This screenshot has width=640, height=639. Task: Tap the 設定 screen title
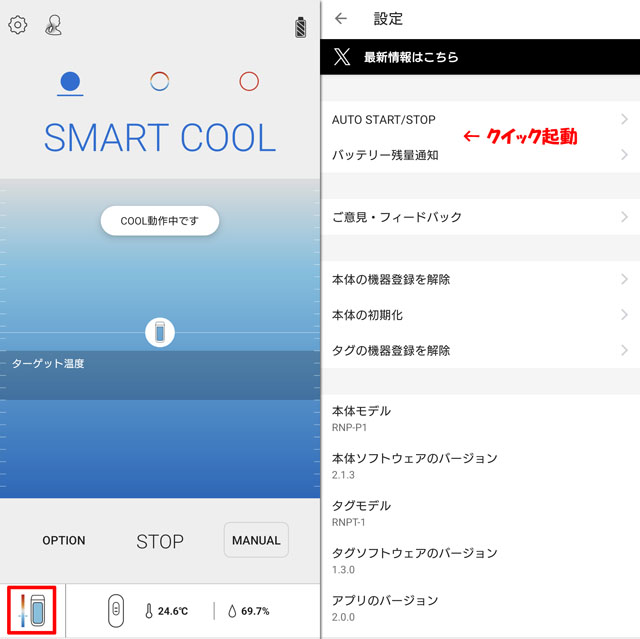point(388,19)
